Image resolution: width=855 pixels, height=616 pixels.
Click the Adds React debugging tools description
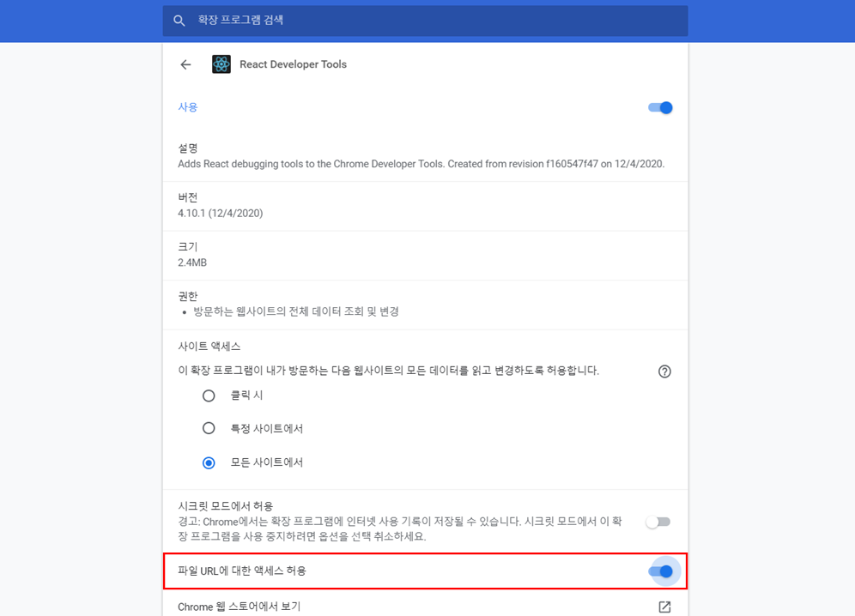pyautogui.click(x=421, y=164)
